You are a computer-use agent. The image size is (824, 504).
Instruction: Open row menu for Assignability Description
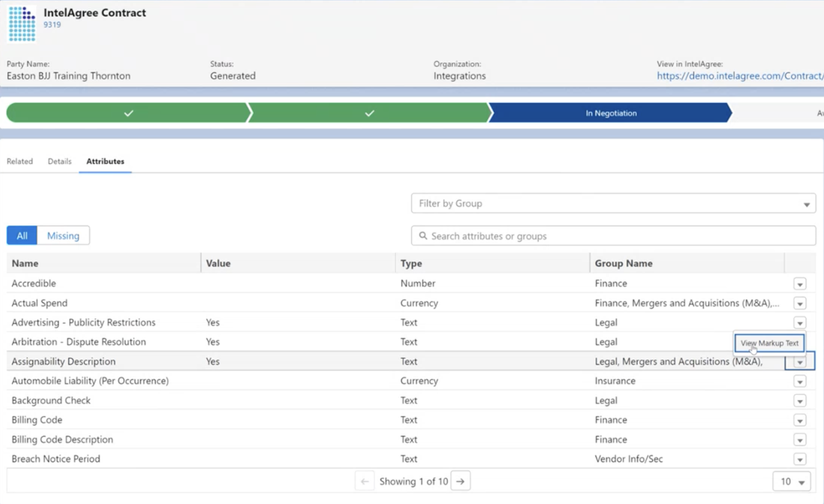800,361
